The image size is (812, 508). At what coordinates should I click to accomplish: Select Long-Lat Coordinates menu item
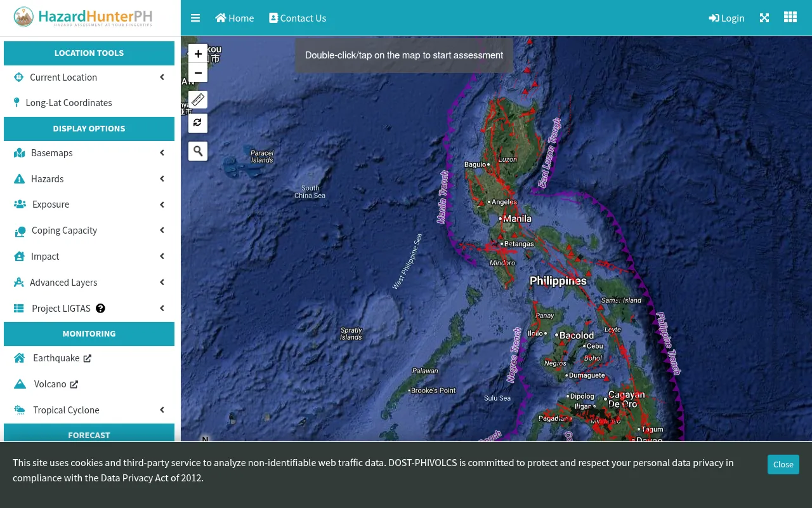click(89, 103)
